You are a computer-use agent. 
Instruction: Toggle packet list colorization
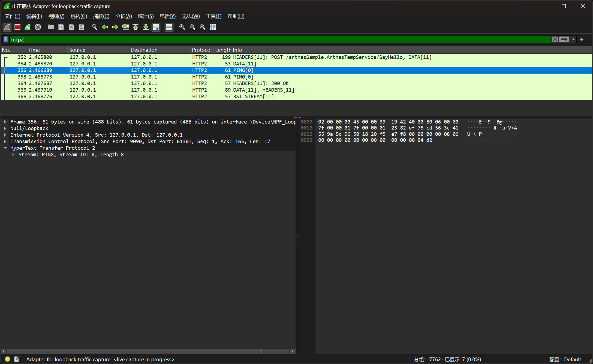(169, 27)
